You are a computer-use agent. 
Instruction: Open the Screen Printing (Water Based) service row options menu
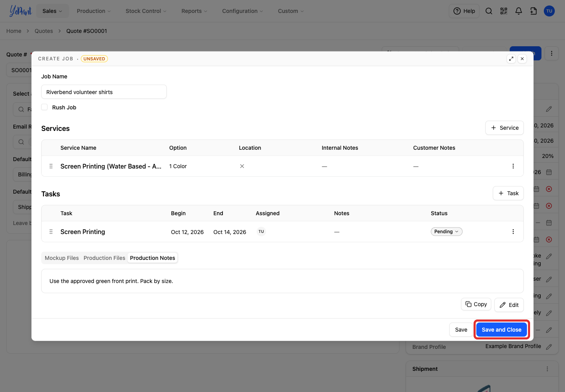click(513, 166)
